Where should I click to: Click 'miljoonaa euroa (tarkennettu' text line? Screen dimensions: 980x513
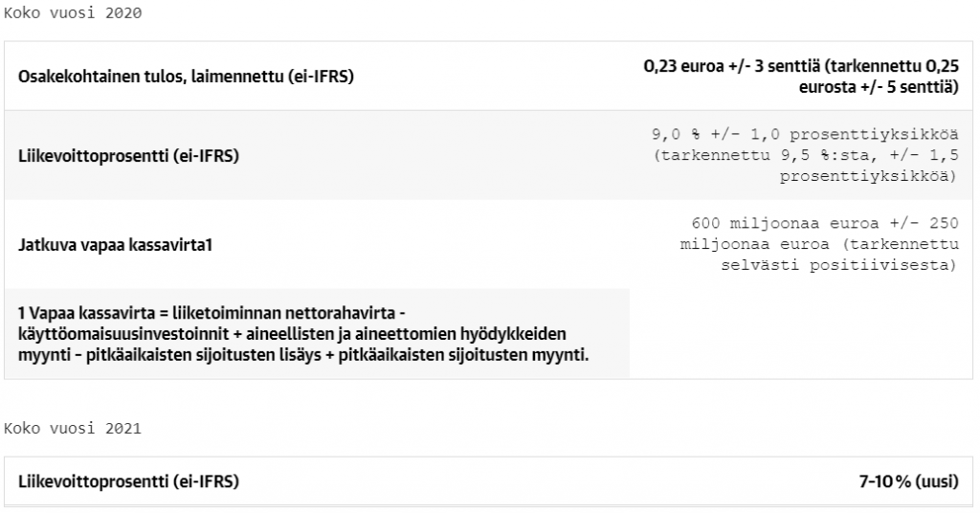click(819, 244)
